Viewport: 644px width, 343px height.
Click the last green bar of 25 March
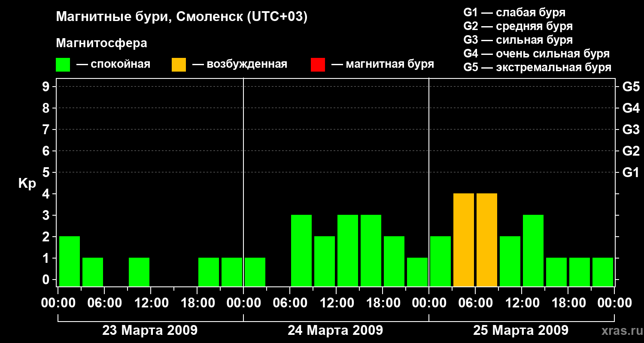point(603,272)
